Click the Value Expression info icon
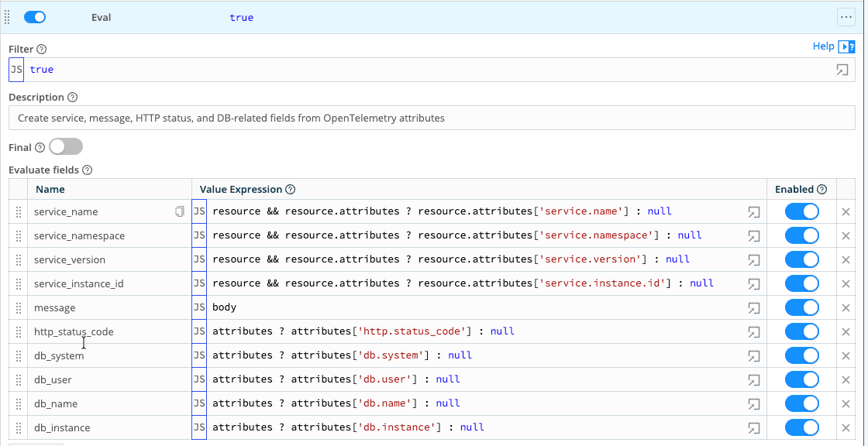 (290, 190)
